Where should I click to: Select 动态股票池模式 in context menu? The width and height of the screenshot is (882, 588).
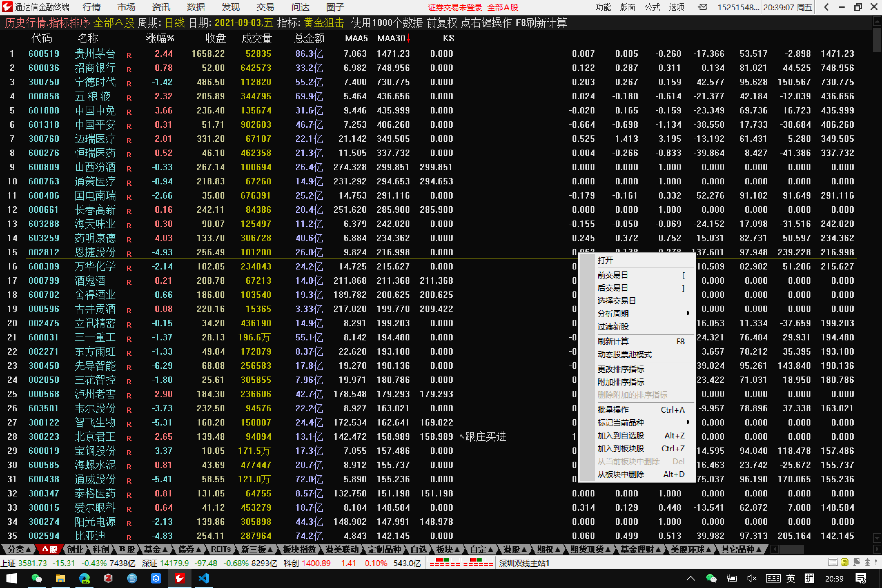[x=643, y=355]
